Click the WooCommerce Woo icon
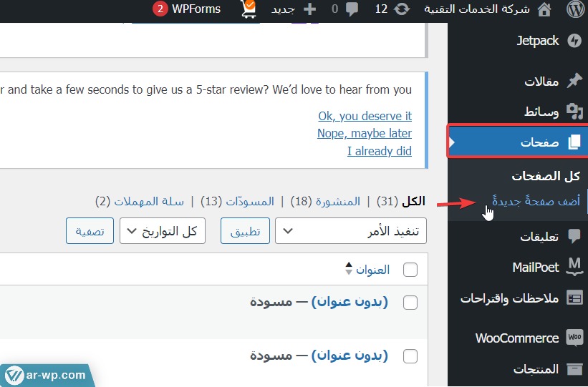This screenshot has width=588, height=387. coord(574,338)
